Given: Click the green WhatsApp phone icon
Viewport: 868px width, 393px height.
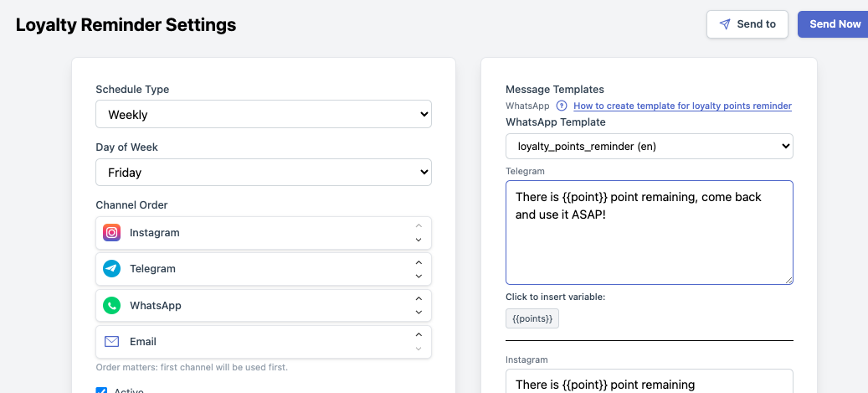Looking at the screenshot, I should pos(112,305).
